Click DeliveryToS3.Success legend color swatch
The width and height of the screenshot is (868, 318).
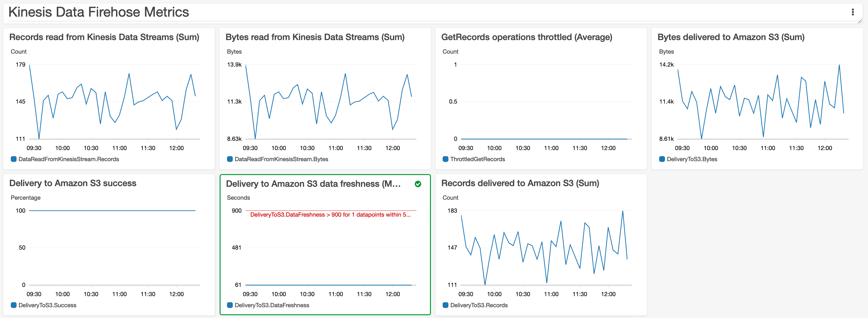[14, 305]
